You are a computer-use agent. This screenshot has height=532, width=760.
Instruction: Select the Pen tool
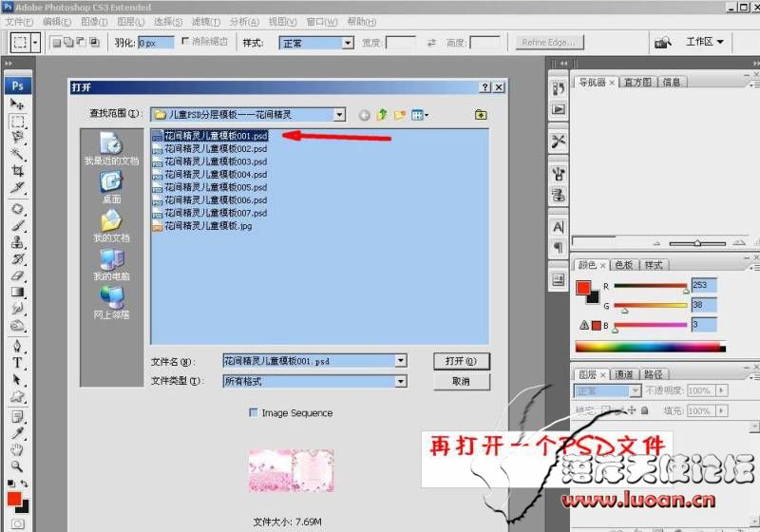17,346
